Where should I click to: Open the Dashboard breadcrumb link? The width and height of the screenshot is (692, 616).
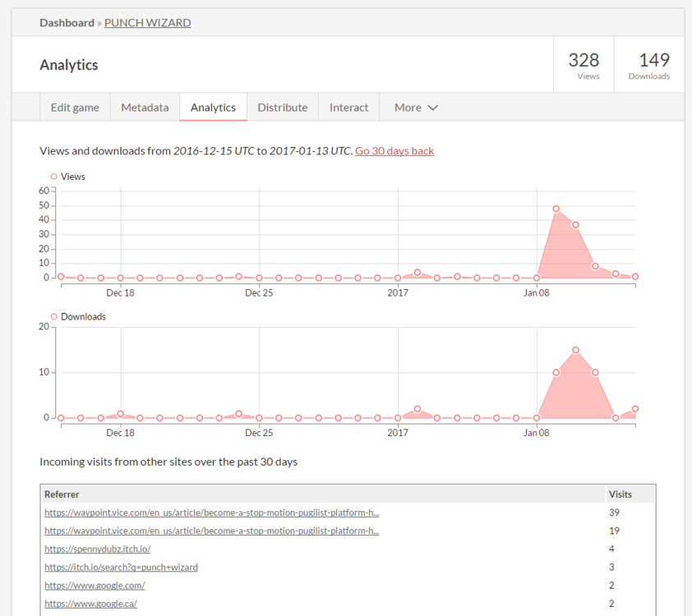point(67,23)
